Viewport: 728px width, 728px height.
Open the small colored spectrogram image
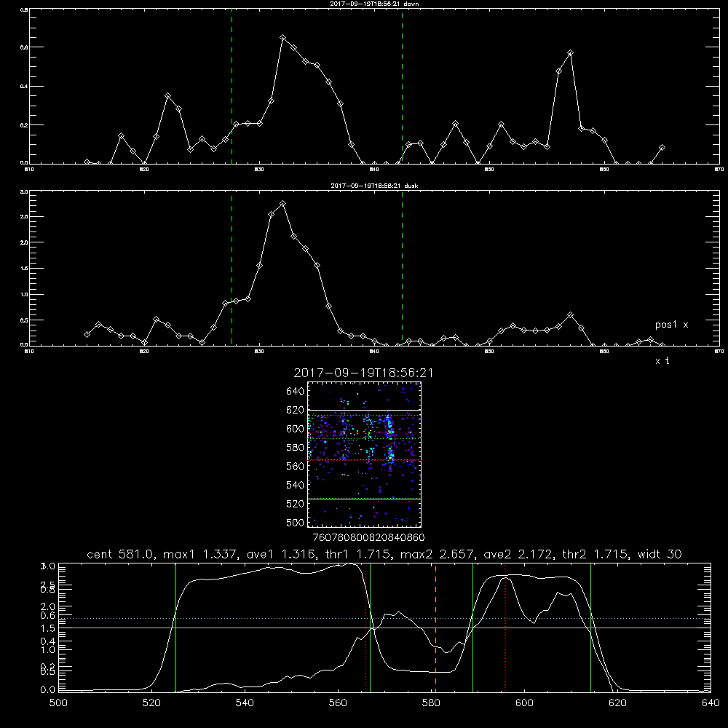click(x=364, y=454)
